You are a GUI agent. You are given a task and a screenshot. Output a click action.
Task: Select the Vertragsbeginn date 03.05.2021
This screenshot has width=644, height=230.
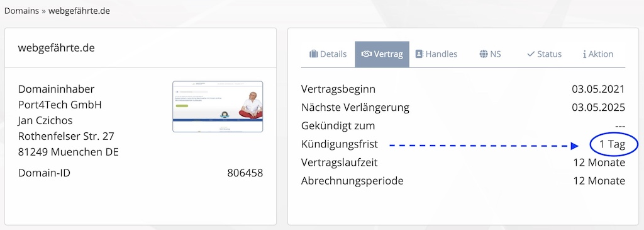(x=599, y=89)
